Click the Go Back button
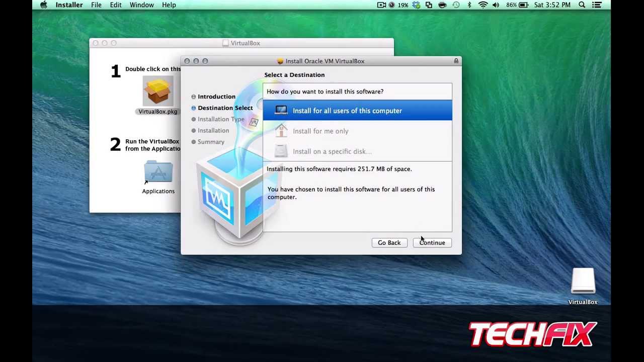This screenshot has width=644, height=362. (x=389, y=243)
